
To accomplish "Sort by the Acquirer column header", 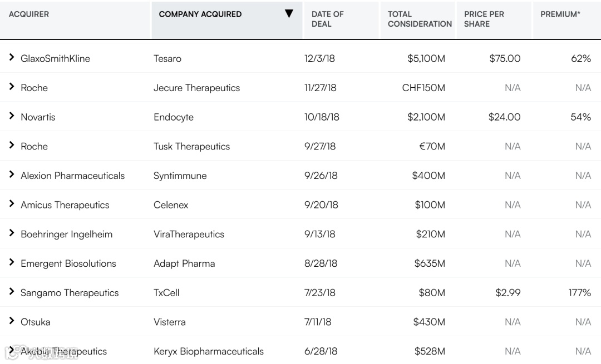I will click(x=29, y=14).
